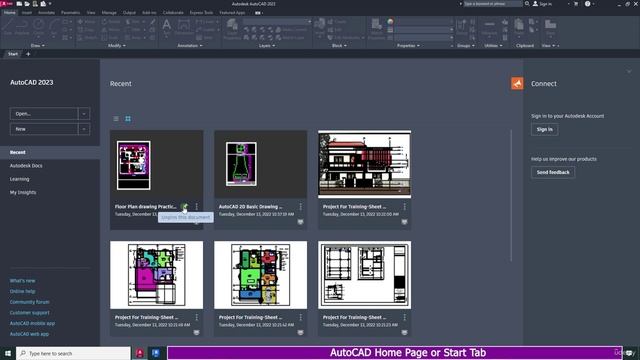
Task: Switch to the Parametric ribbon tab
Action: click(71, 13)
